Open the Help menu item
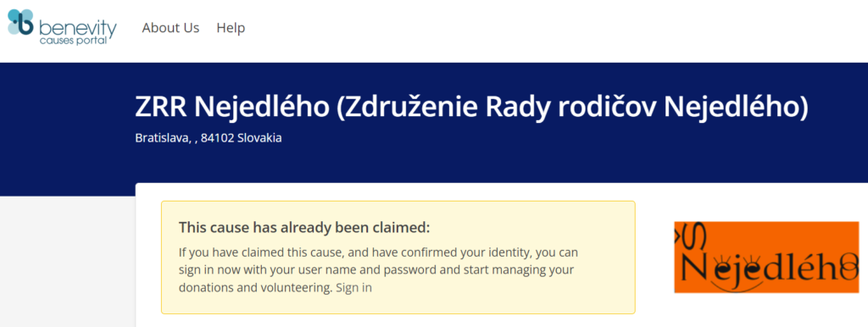This screenshot has height=327, width=868. [x=231, y=28]
